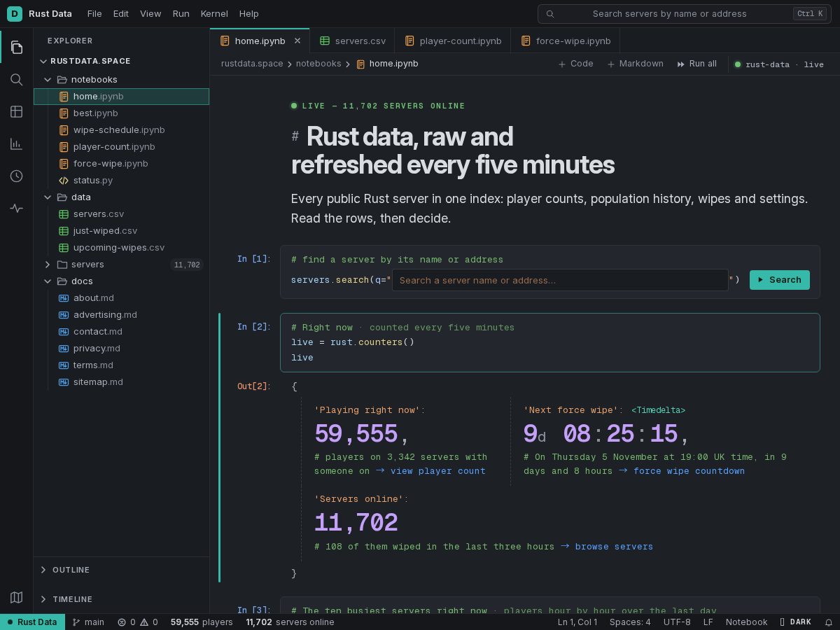Click Spaces: 4 indentation setting

click(630, 622)
